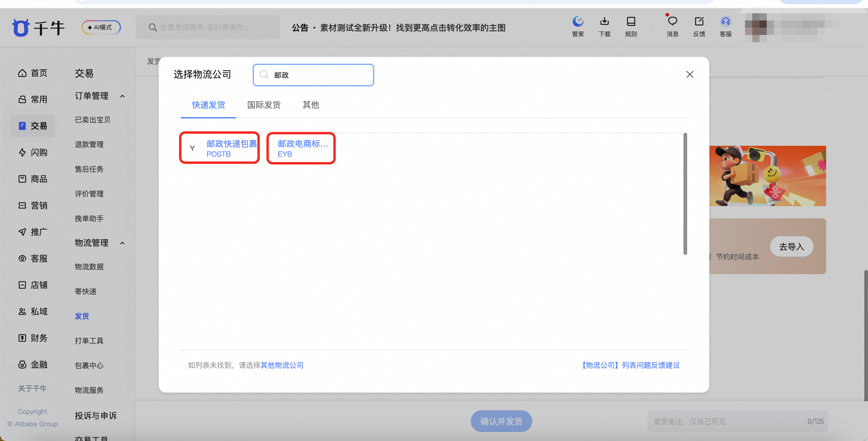Click 发货备注 input field
The width and height of the screenshot is (868, 441).
click(x=737, y=421)
